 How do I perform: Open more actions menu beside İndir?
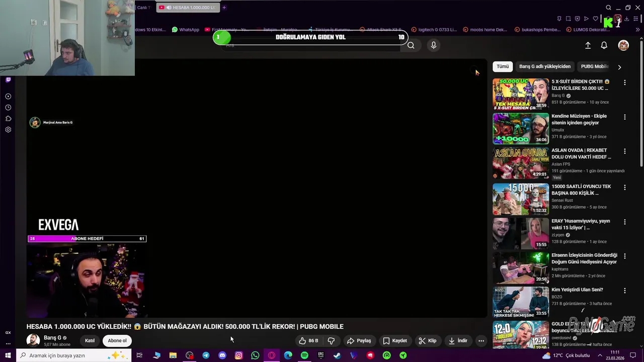click(481, 340)
